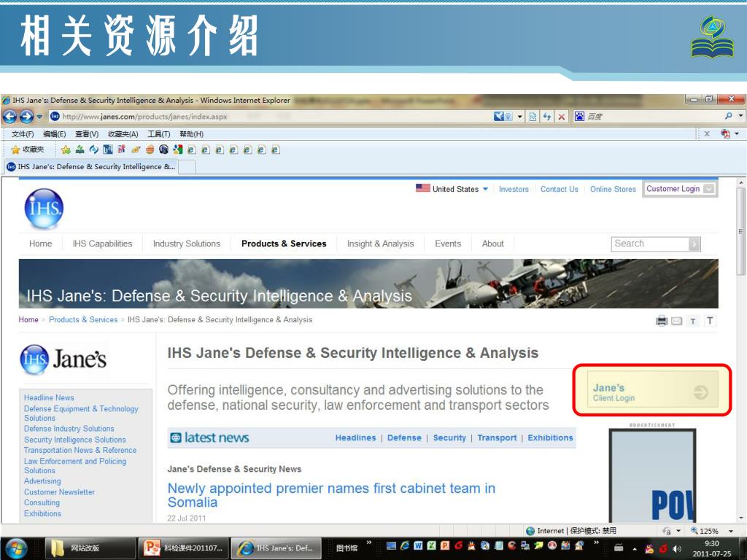747x560 pixels.
Task: Click the search magnifier icon beside Baidu box
Action: coord(729,116)
